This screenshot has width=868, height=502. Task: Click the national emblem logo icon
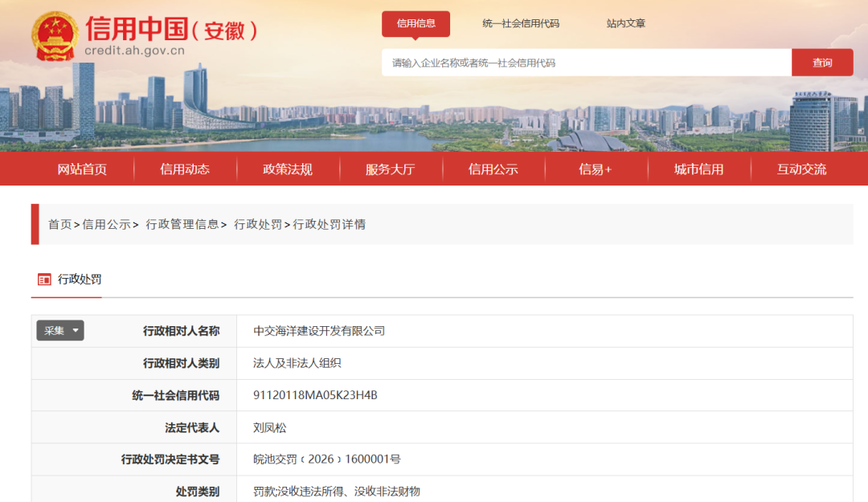coord(55,36)
